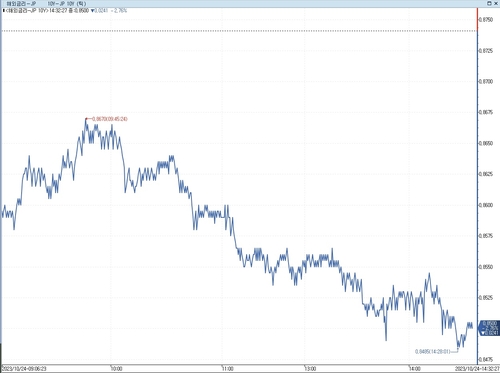Click the 13:00 time axis label
This screenshot has height=373, width=500.
click(310, 368)
